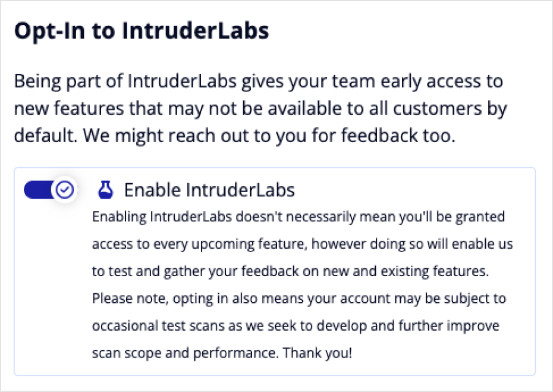Click the words "scan scope and performance"
553x392 pixels.
[183, 353]
